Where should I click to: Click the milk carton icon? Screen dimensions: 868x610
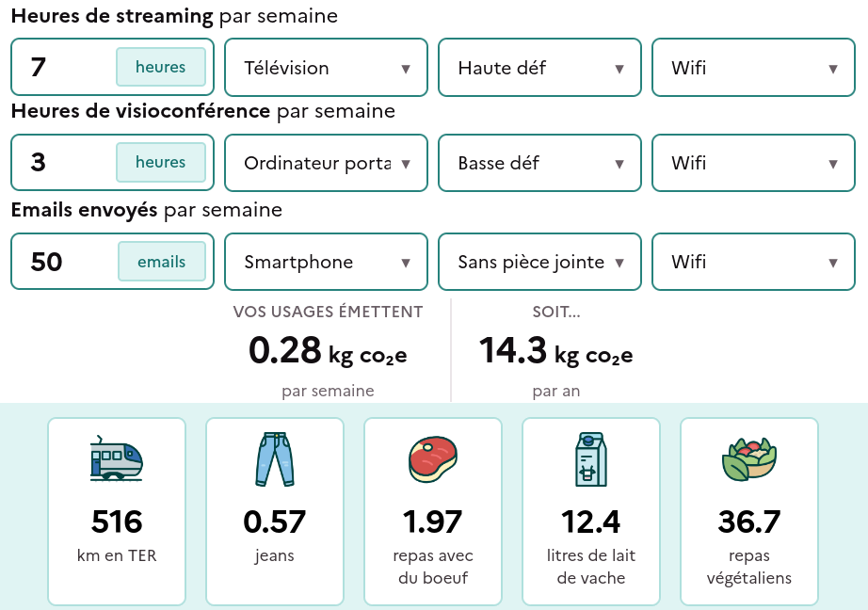(591, 458)
